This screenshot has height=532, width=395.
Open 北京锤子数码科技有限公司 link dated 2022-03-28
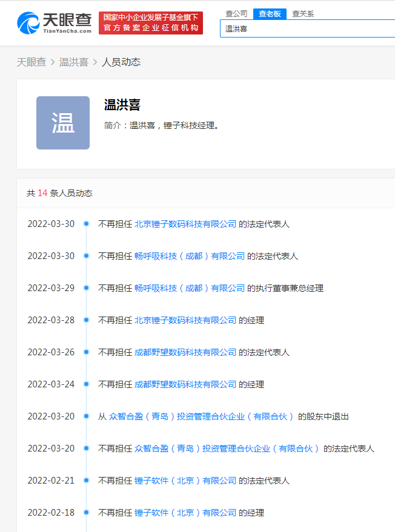[185, 320]
